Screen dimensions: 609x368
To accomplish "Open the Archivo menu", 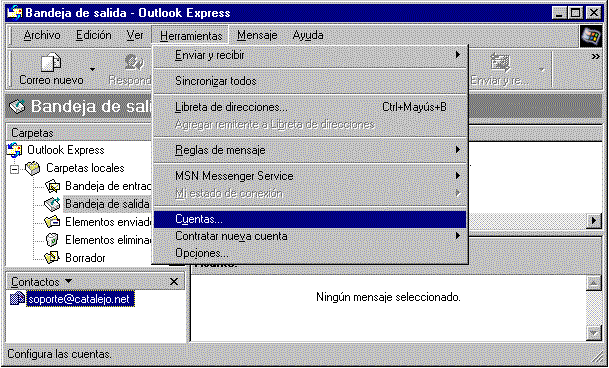I will coord(42,35).
